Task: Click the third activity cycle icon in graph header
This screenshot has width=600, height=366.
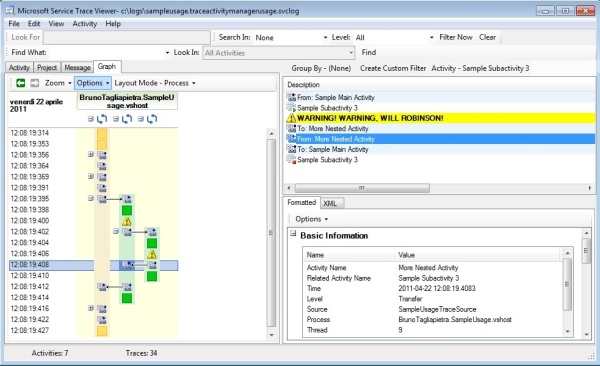Action: point(152,119)
